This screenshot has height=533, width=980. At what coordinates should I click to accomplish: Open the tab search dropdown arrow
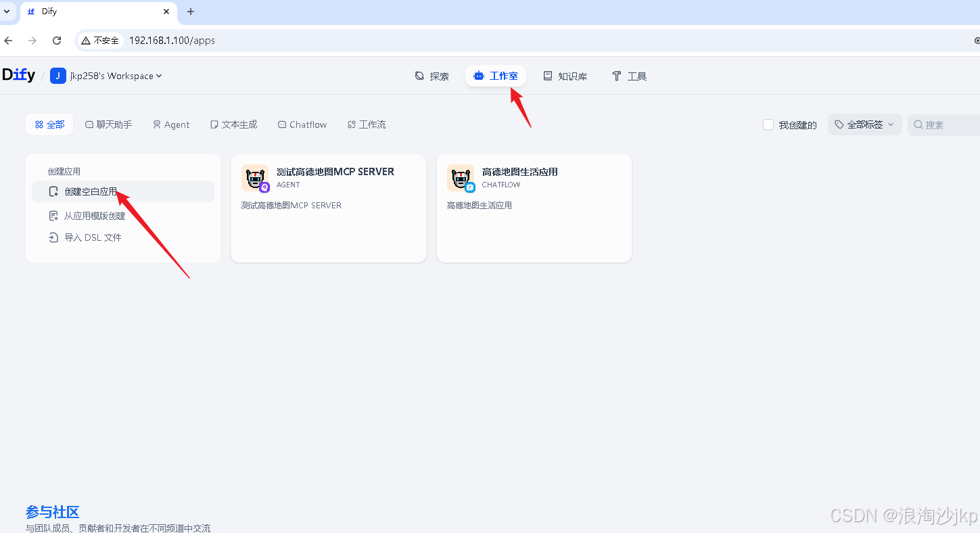7,11
